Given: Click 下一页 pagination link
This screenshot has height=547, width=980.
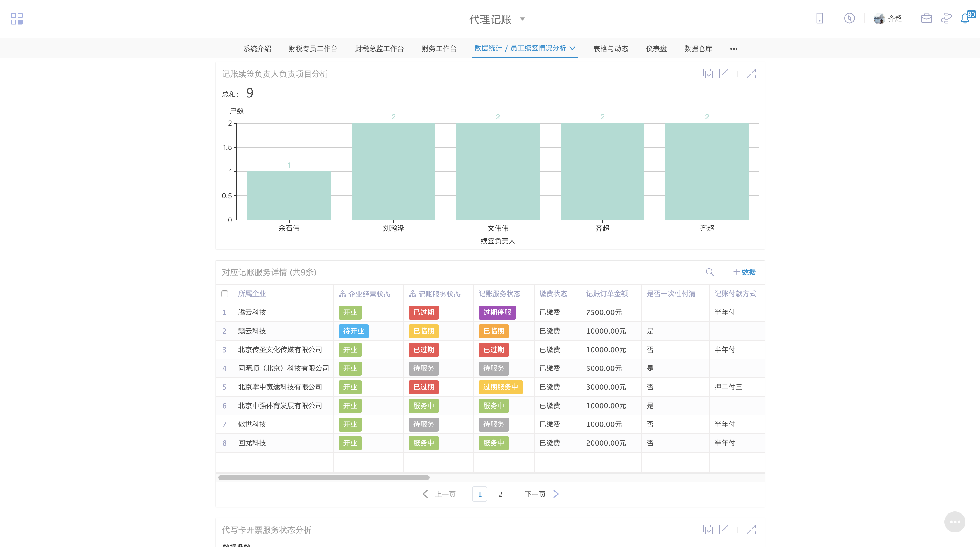Looking at the screenshot, I should (x=535, y=494).
